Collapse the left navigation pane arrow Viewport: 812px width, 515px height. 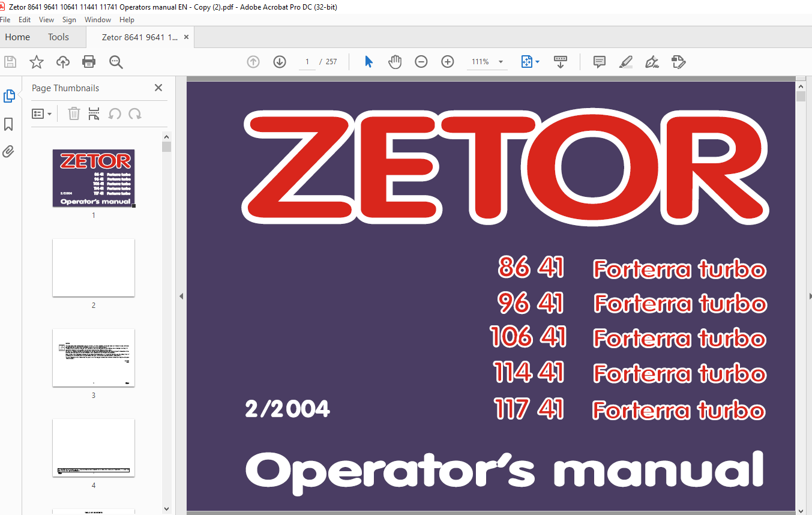181,296
